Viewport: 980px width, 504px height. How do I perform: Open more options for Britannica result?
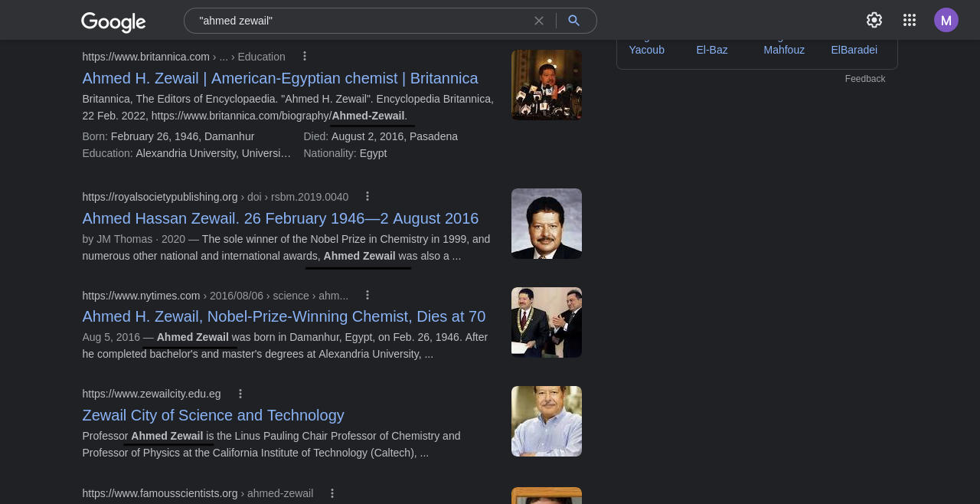coord(305,56)
